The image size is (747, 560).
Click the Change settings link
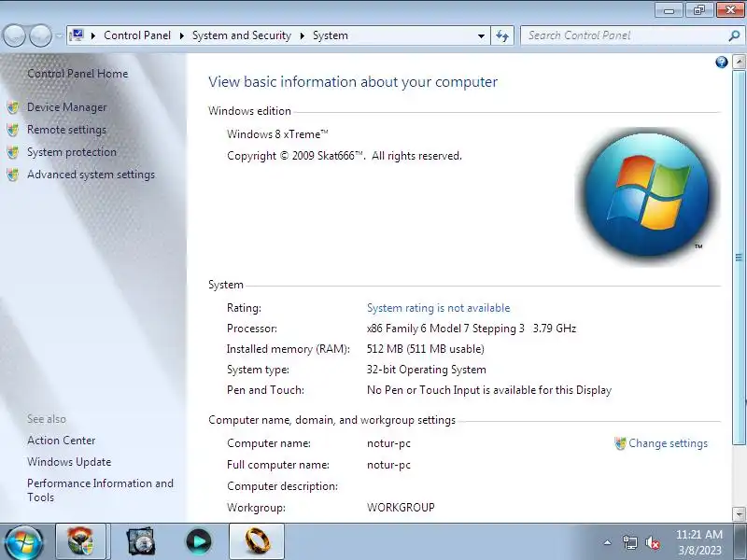[x=668, y=443]
